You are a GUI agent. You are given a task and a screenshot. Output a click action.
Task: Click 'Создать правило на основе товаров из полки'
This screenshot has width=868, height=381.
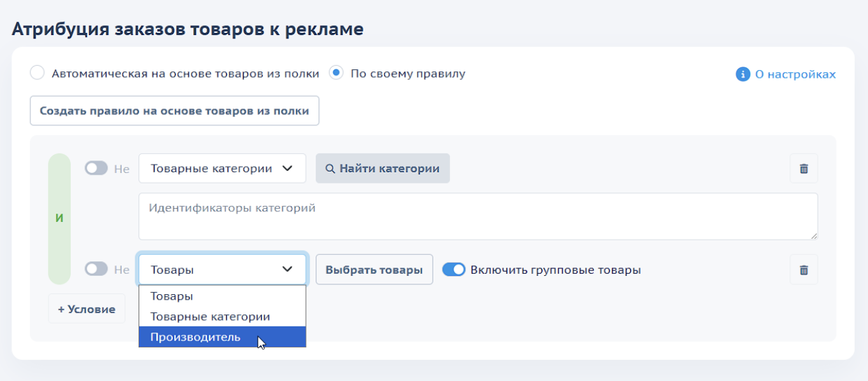[174, 111]
